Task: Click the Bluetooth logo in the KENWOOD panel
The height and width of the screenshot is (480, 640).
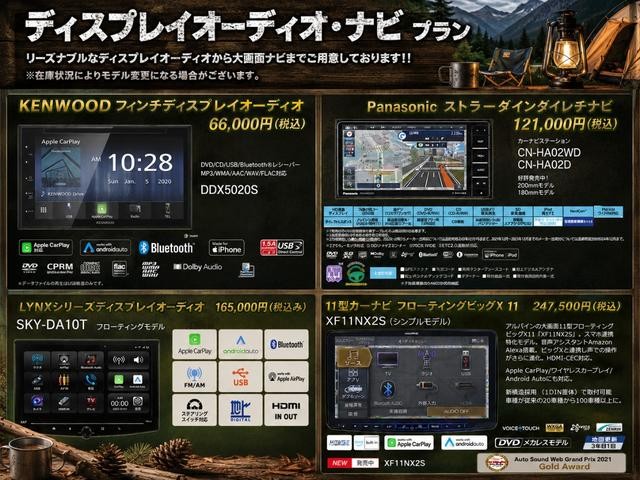Action: (166, 247)
